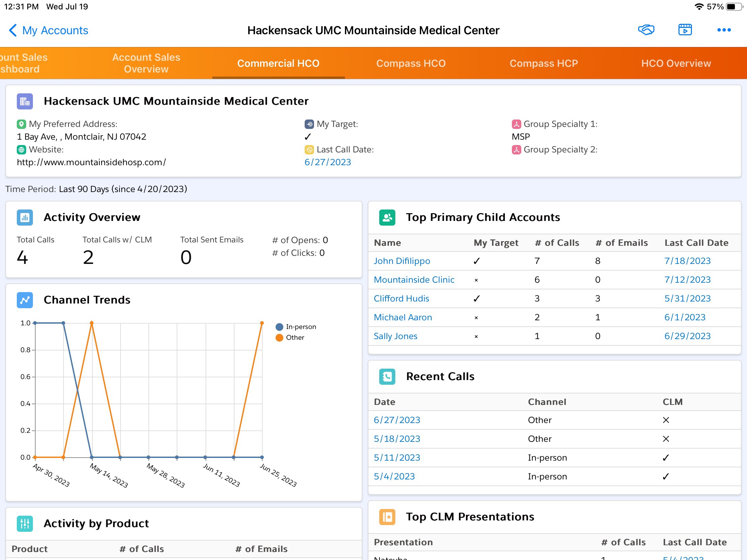Switch to the Compass HCO tab
This screenshot has height=560, width=747.
click(x=411, y=63)
